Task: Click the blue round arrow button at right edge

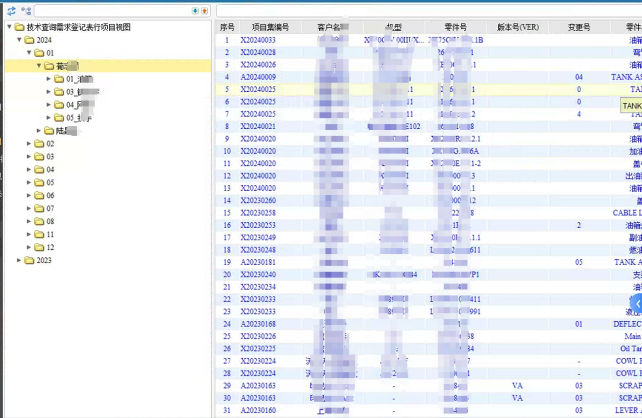Action: point(635,302)
